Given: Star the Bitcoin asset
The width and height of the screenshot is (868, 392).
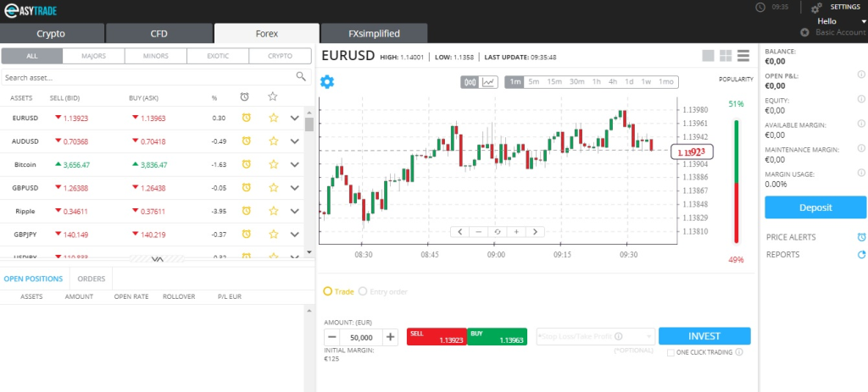Looking at the screenshot, I should [x=273, y=164].
